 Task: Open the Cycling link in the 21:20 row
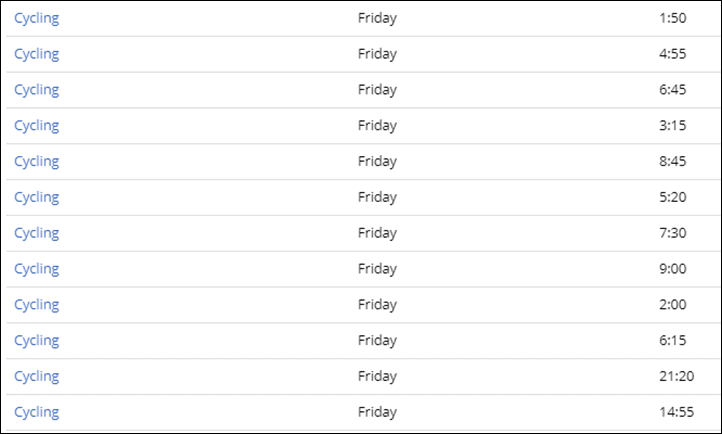pos(36,377)
